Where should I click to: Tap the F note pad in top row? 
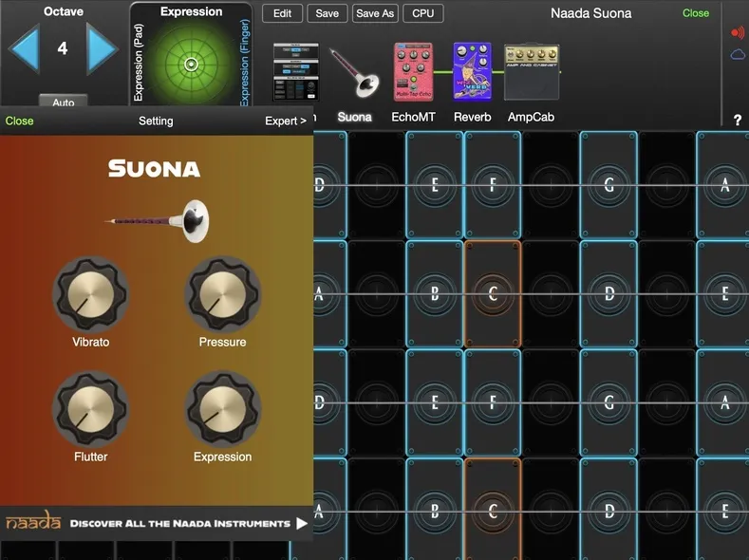493,185
